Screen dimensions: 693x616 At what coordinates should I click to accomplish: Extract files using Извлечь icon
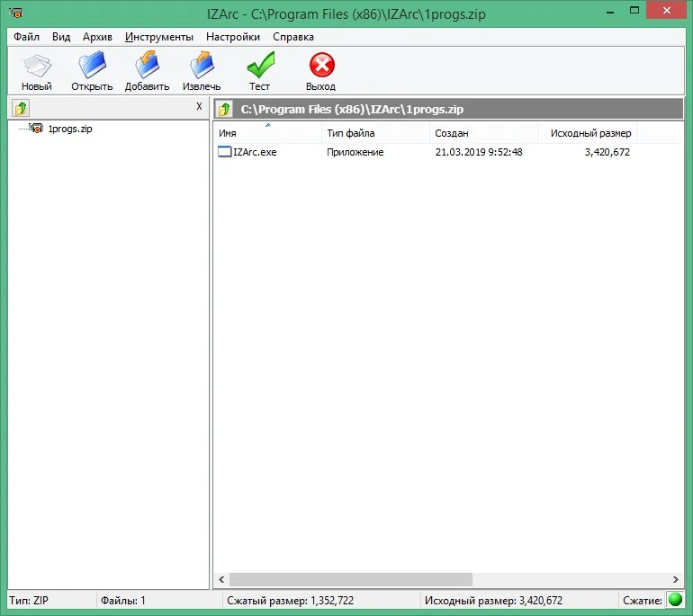[x=202, y=71]
